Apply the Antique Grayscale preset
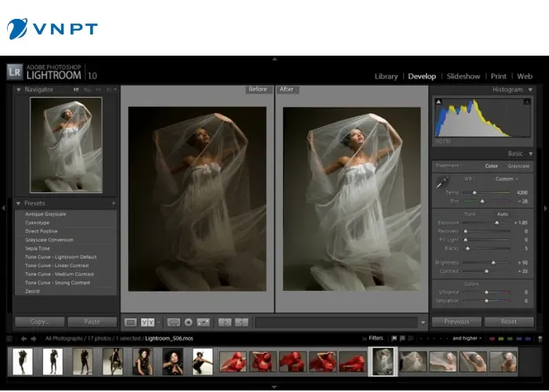Viewport: 549px width, 392px height. (x=45, y=214)
